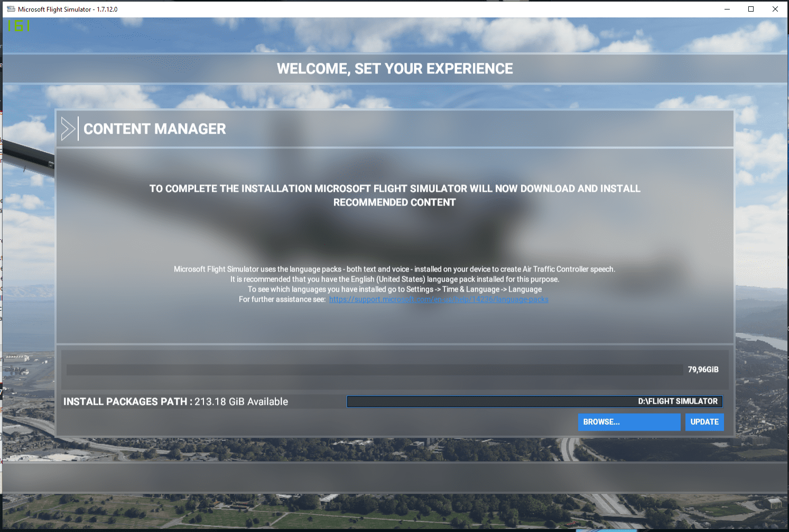Screen dimensions: 789x532
Task: Click the CONTENT MANAGER heading
Action: pos(155,129)
